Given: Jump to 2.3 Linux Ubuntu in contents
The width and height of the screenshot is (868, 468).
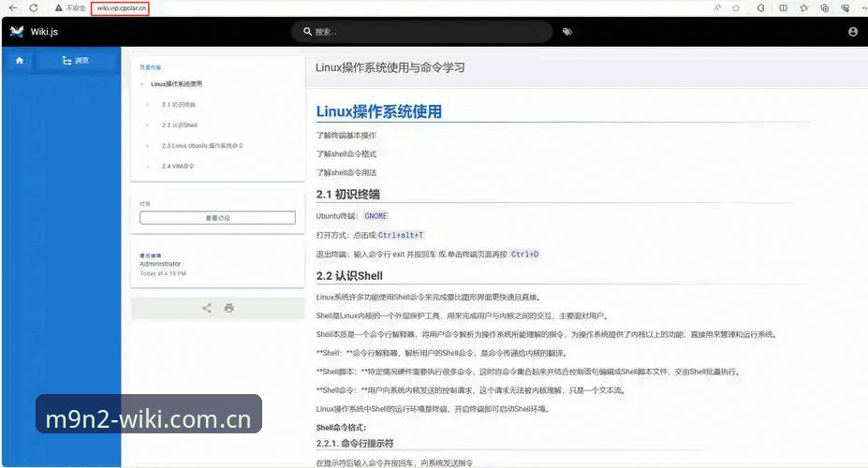Looking at the screenshot, I should [202, 145].
